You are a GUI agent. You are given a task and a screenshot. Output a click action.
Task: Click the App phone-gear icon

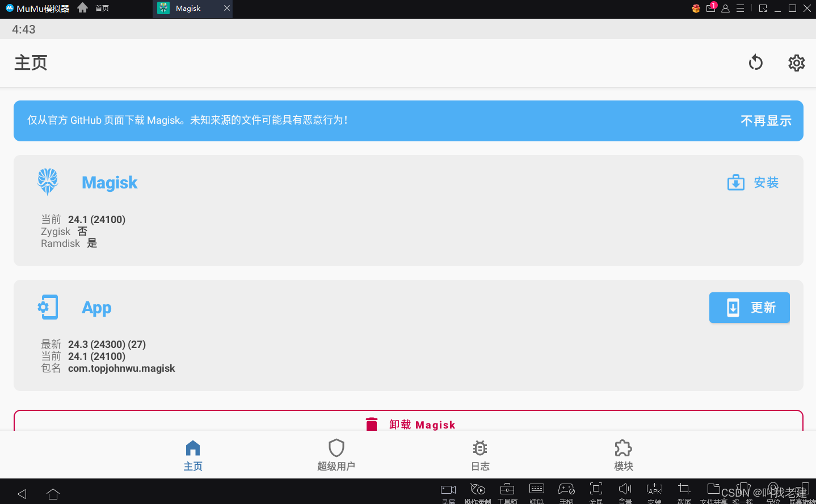point(48,307)
